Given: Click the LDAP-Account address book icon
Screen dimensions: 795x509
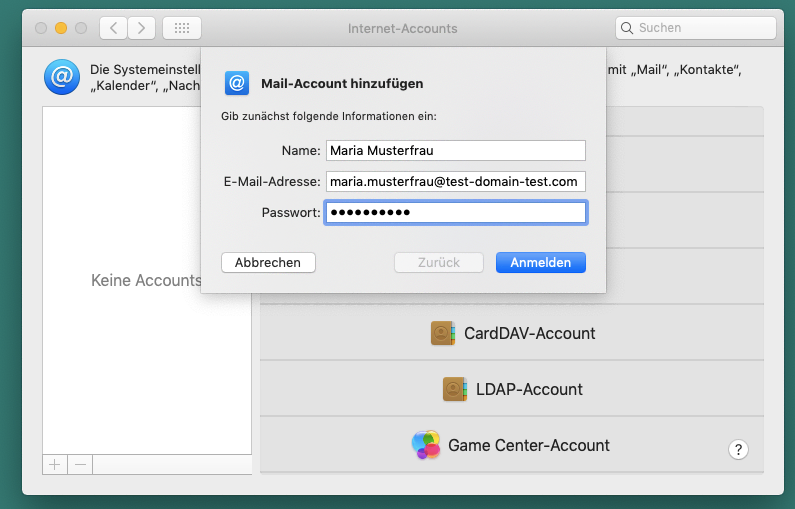Looking at the screenshot, I should [455, 389].
